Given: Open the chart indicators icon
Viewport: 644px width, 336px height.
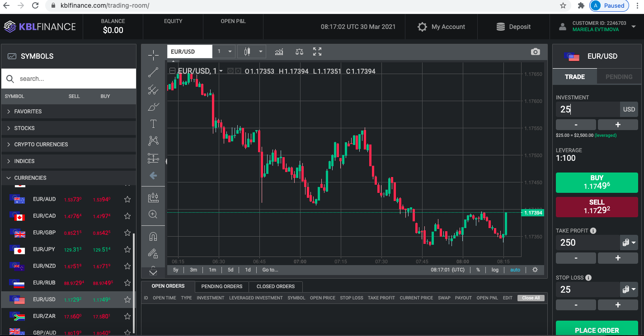Looking at the screenshot, I should click(279, 51).
